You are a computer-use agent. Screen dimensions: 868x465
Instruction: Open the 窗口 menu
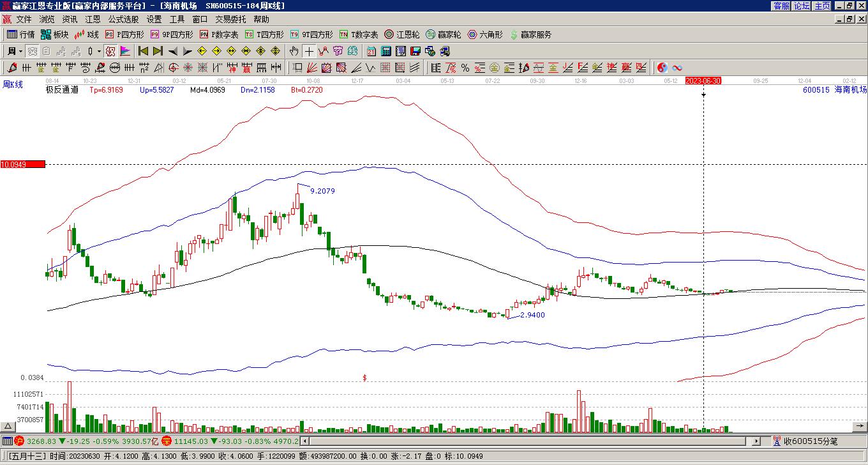(200, 19)
